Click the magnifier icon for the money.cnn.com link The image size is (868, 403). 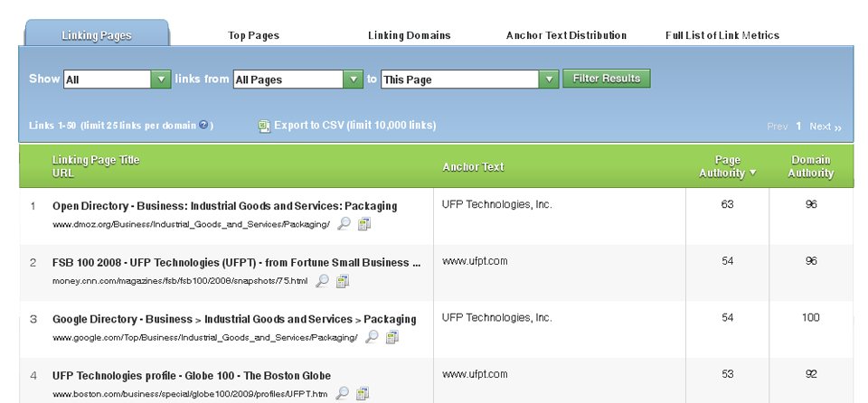(322, 281)
